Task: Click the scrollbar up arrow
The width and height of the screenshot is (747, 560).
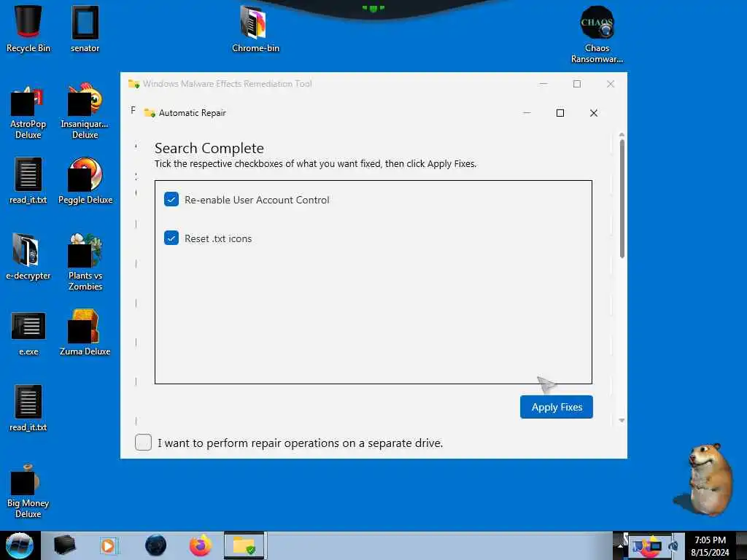Action: coord(622,135)
